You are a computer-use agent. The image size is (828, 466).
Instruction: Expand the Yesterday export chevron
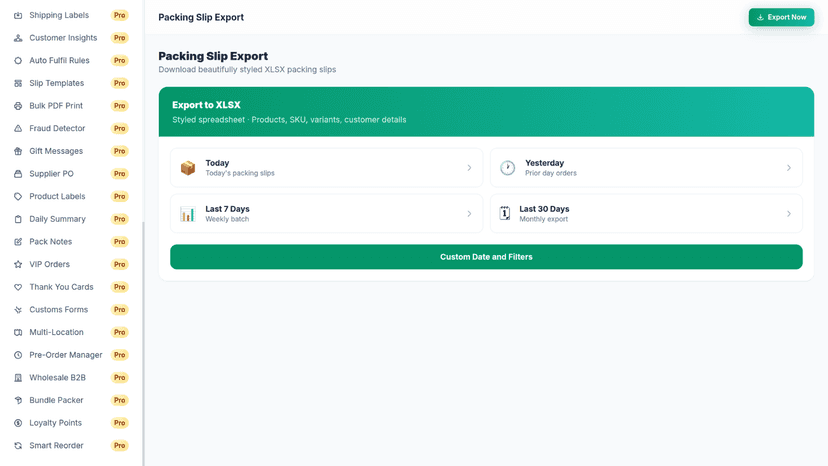point(789,168)
